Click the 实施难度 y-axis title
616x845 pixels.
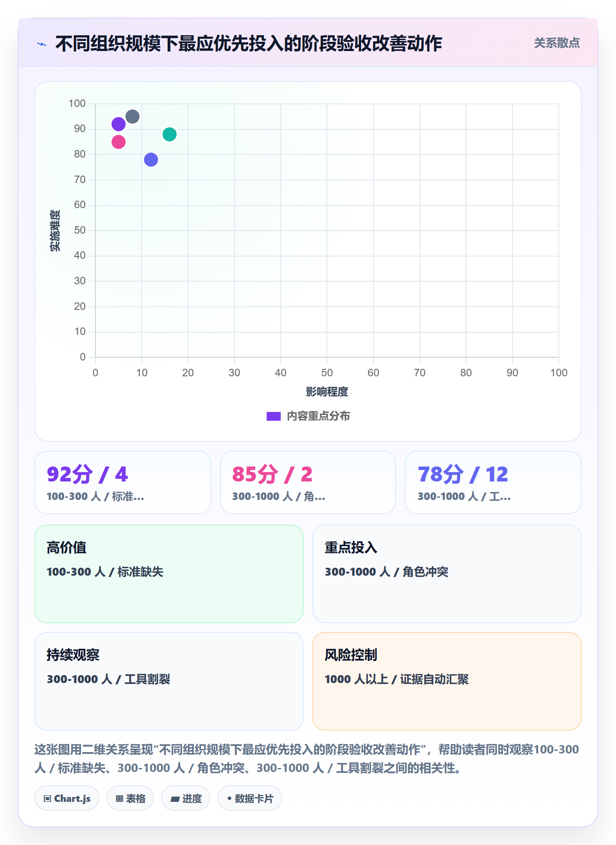coord(55,231)
